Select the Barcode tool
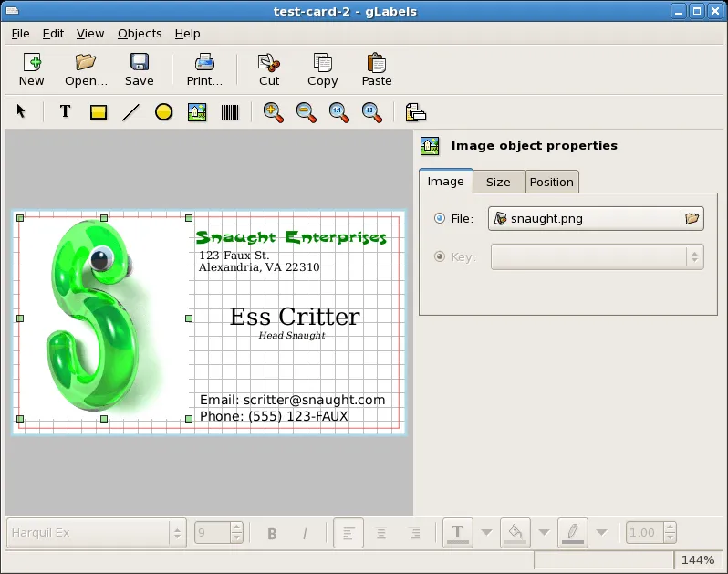 point(230,112)
